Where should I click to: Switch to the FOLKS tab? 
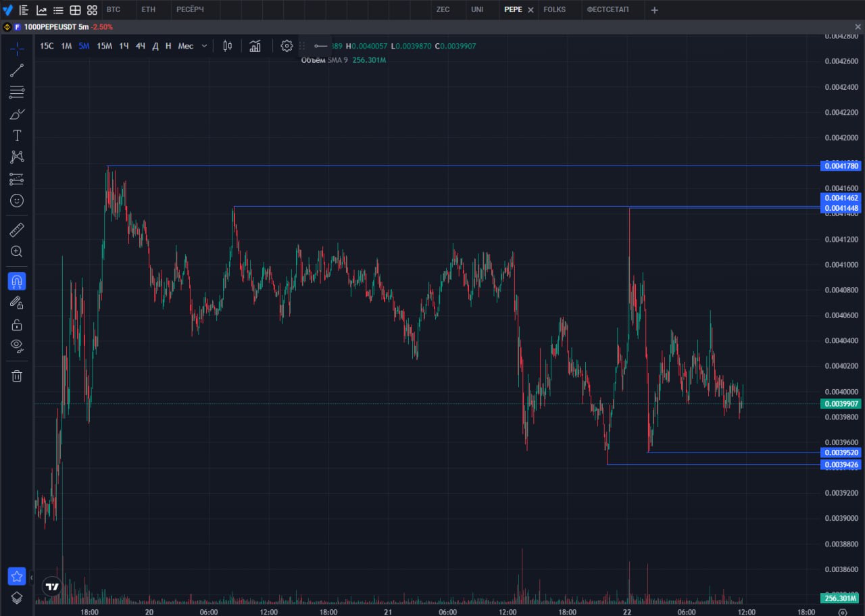pyautogui.click(x=555, y=10)
